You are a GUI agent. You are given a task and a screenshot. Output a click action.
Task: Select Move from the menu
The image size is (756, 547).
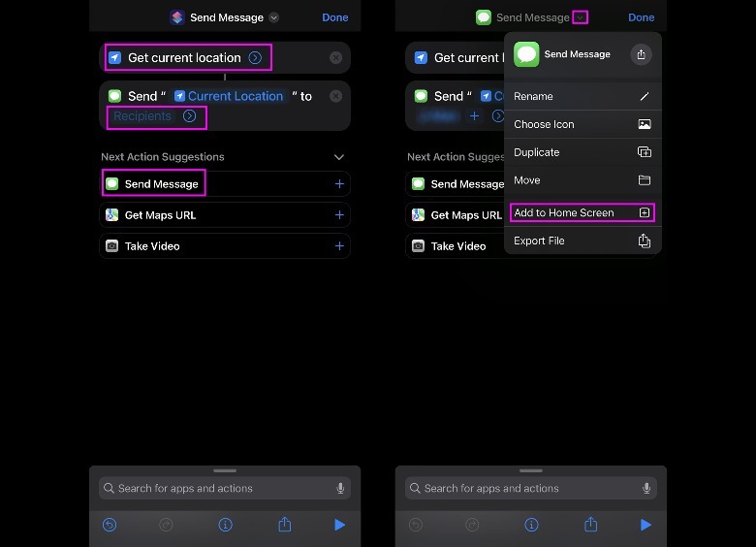tap(583, 180)
